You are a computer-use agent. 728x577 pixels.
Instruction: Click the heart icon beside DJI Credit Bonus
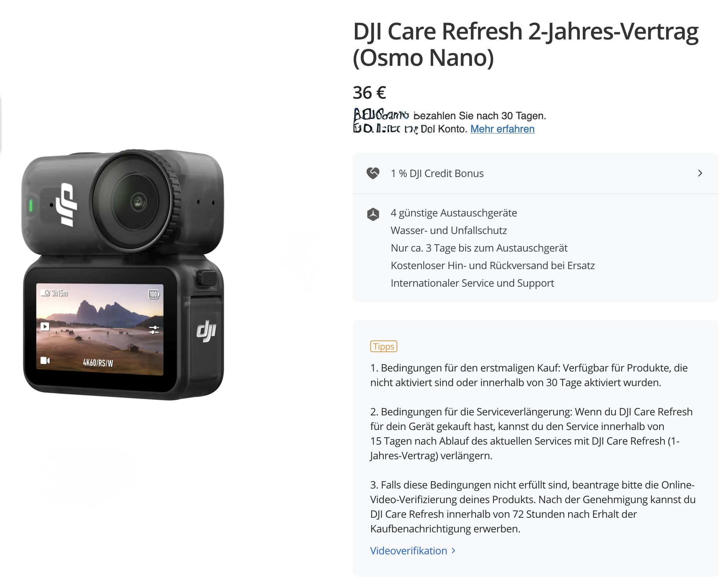pyautogui.click(x=373, y=173)
